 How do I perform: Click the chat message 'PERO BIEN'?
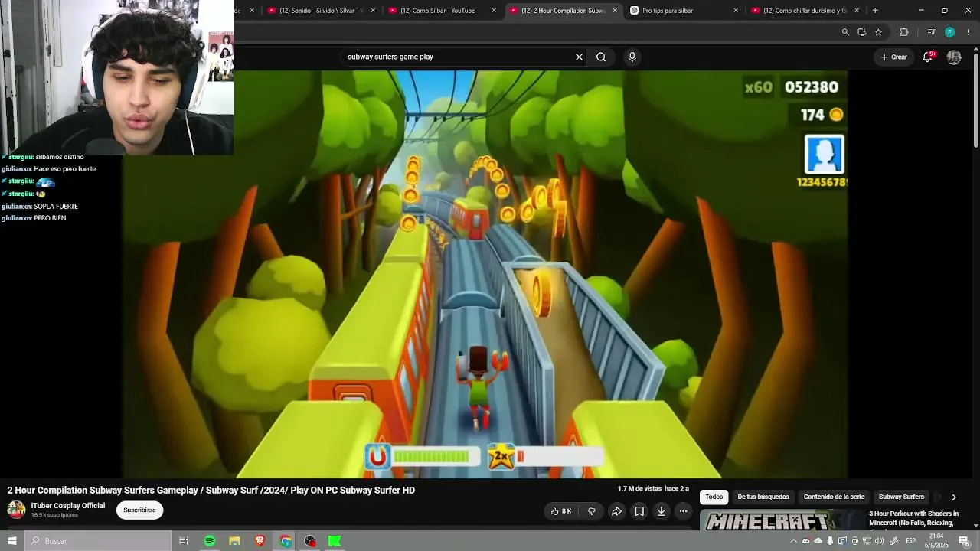50,218
